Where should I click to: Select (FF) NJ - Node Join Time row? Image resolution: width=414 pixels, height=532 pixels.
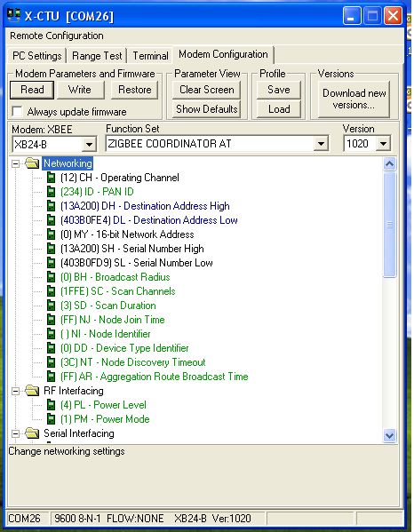pyautogui.click(x=112, y=320)
